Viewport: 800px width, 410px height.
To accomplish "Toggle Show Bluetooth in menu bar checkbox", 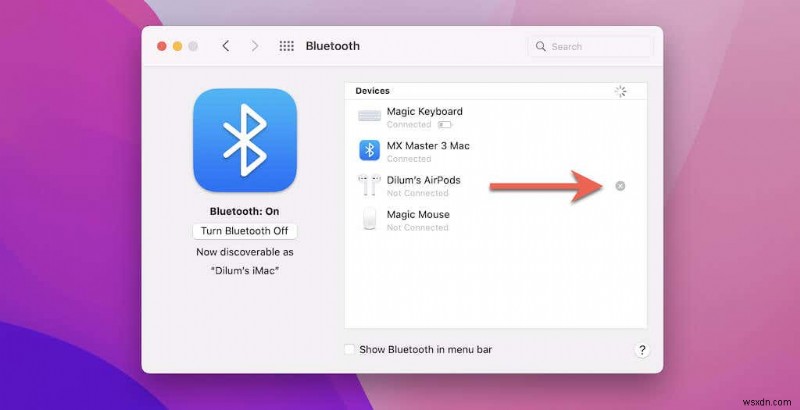I will pos(349,349).
